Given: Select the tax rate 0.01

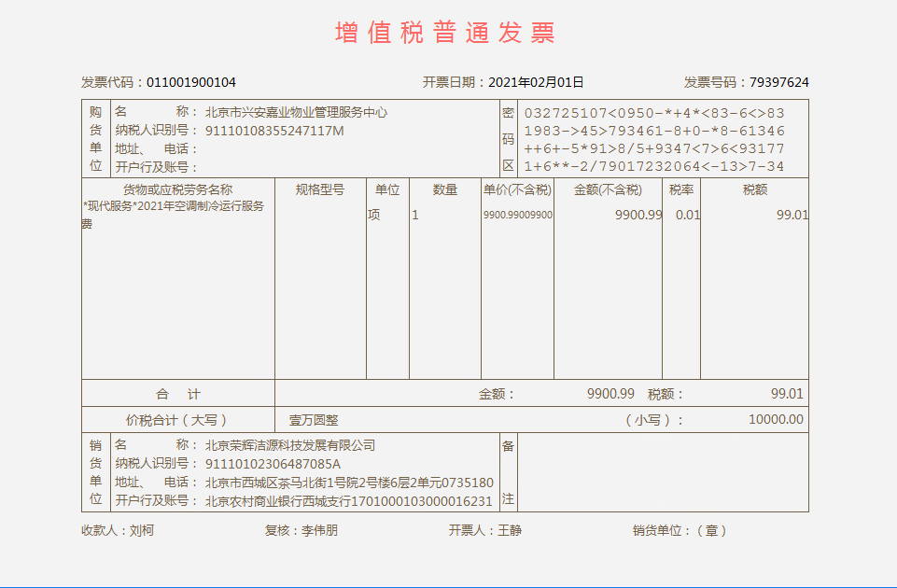Looking at the screenshot, I should coord(688,215).
